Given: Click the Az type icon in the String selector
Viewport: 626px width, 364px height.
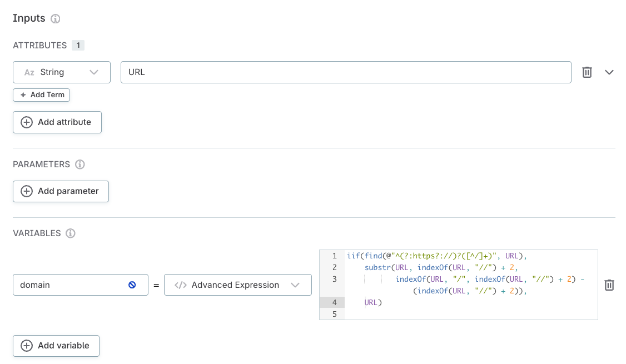Looking at the screenshot, I should [29, 72].
